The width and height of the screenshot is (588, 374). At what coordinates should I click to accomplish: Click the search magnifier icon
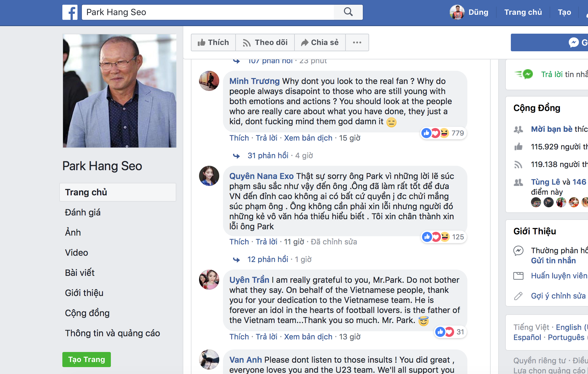(x=348, y=12)
